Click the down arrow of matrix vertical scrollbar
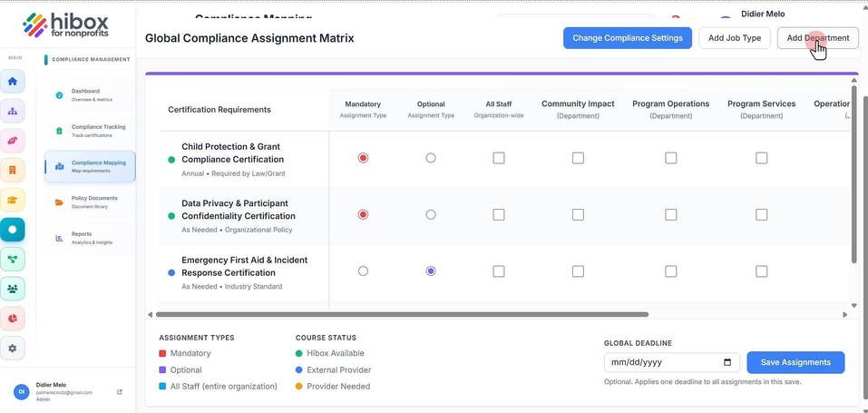Viewport: 868px width, 413px height. tap(854, 306)
